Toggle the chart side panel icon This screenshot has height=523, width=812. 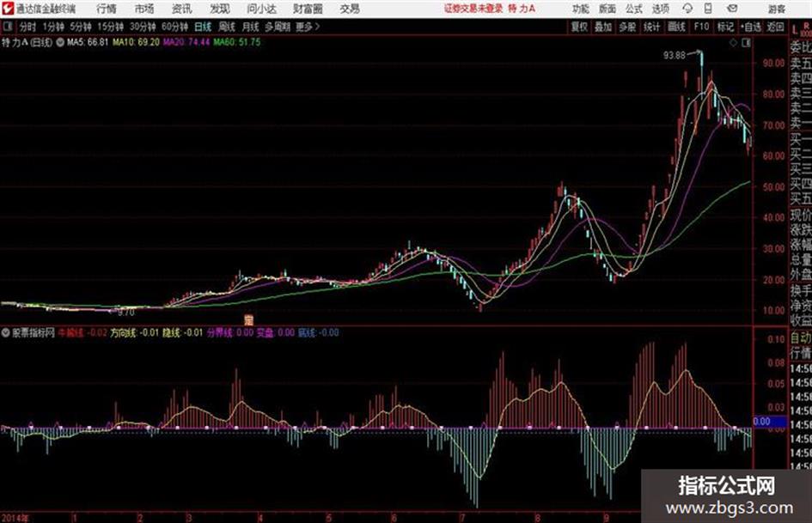tap(746, 43)
